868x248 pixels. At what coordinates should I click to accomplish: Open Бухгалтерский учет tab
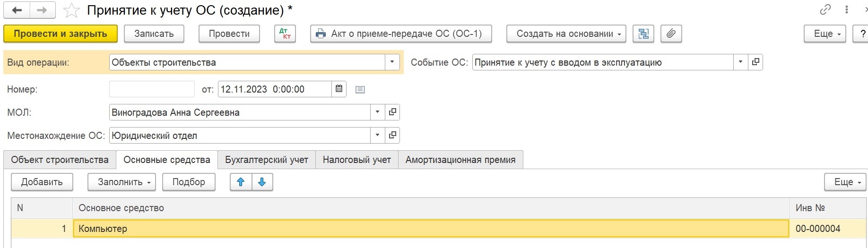pos(267,160)
